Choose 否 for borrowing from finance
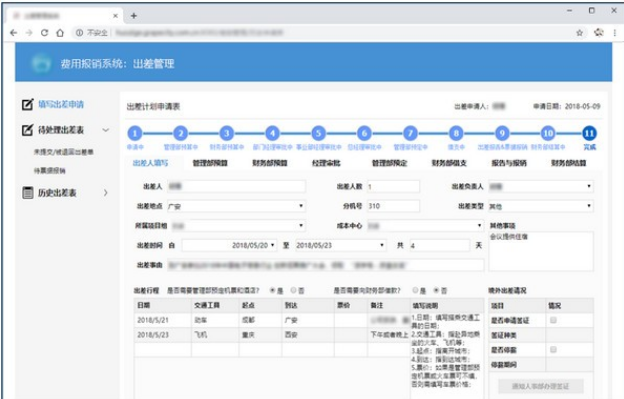This screenshot has height=399, width=624. pyautogui.click(x=436, y=290)
